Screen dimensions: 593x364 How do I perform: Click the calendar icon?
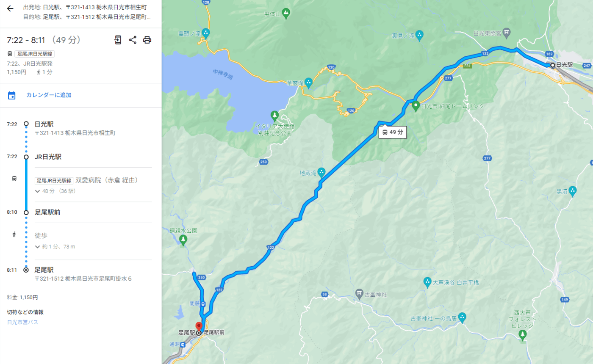(x=12, y=95)
